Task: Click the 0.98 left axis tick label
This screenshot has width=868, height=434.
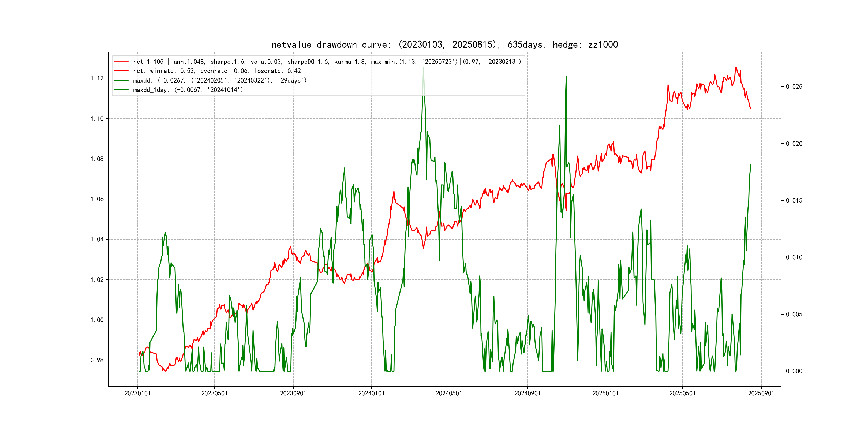Action: [x=97, y=360]
